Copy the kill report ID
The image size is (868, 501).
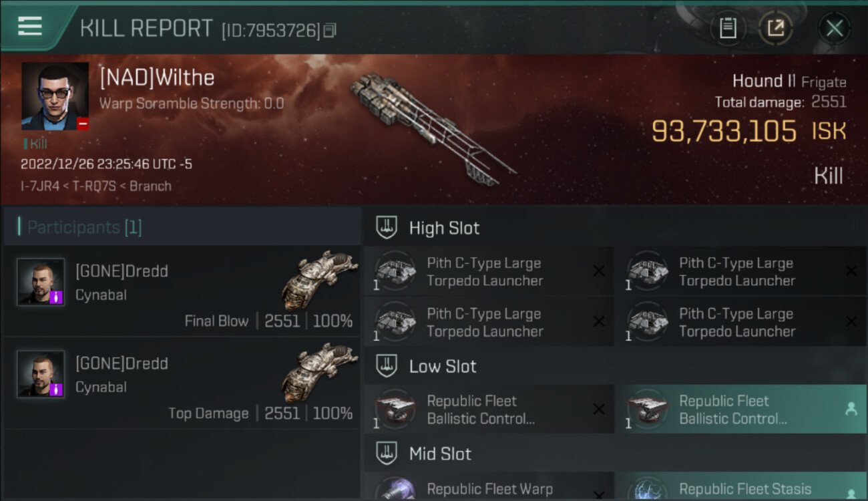coord(329,31)
